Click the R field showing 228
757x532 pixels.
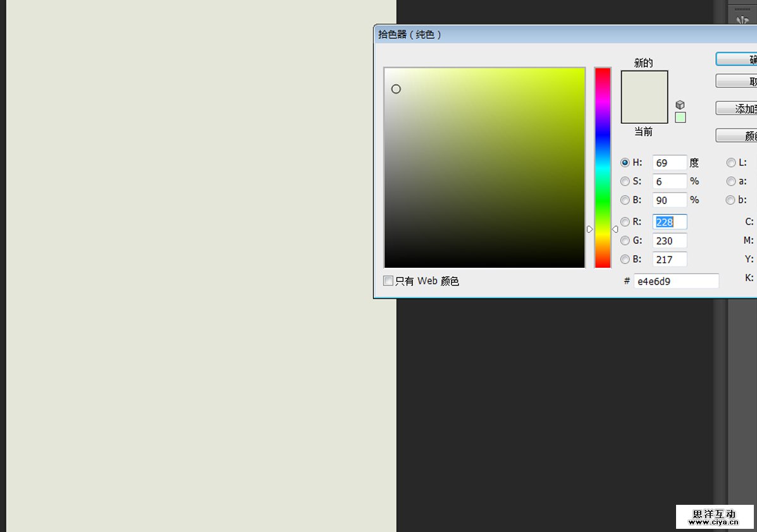[x=669, y=222]
